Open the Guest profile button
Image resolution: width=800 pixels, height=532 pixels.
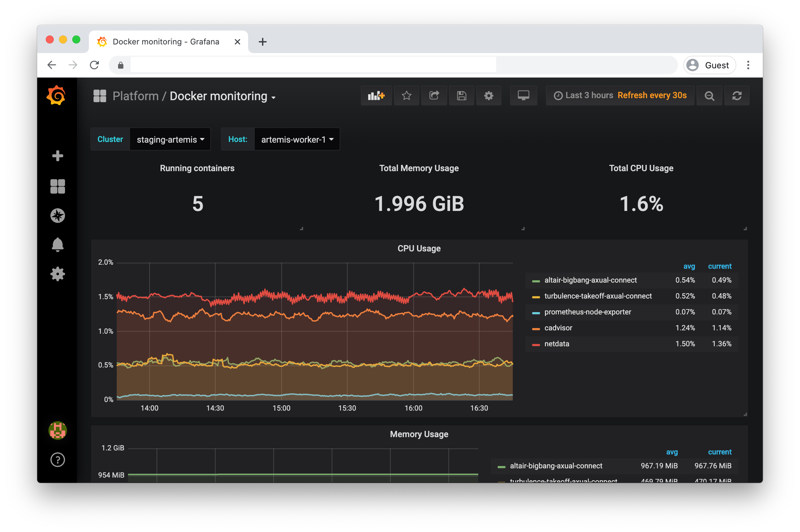pyautogui.click(x=709, y=65)
